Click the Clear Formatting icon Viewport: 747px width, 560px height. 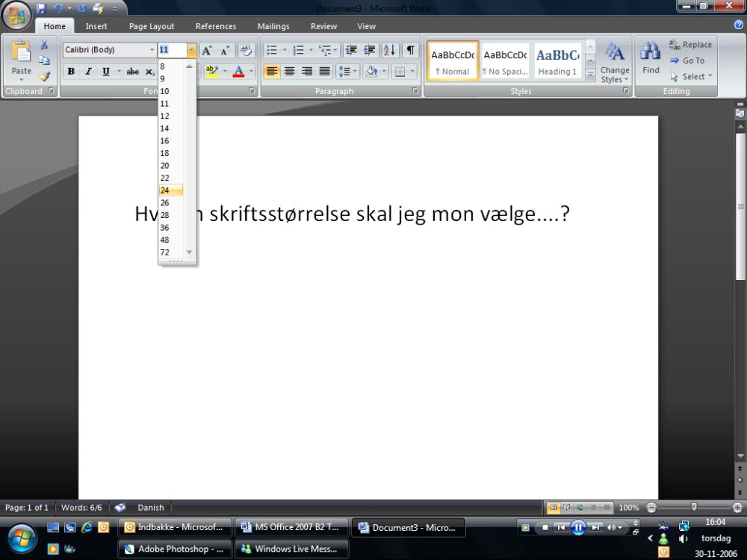point(246,51)
